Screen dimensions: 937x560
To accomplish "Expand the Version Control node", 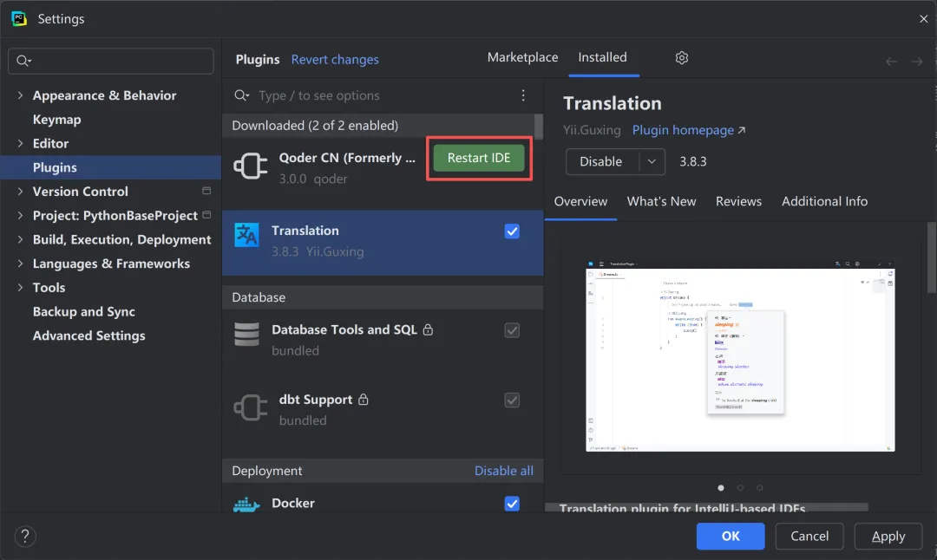I will [20, 191].
